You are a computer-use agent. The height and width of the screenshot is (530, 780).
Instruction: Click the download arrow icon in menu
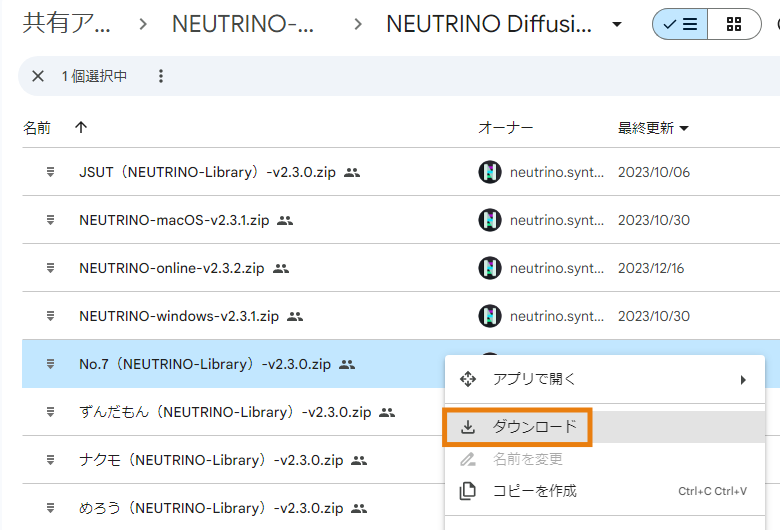point(468,427)
